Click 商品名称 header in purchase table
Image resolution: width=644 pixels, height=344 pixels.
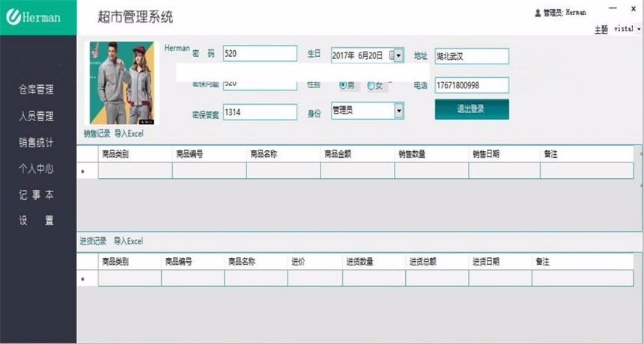tap(256, 262)
